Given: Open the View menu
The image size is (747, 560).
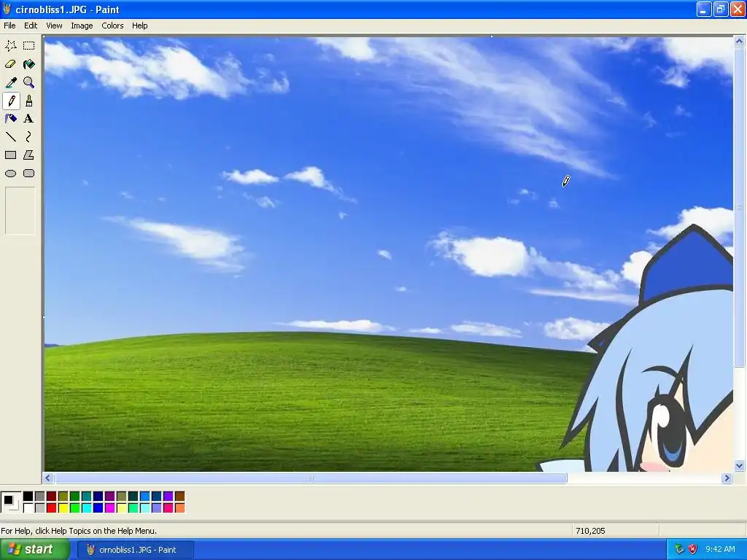Looking at the screenshot, I should point(54,26).
